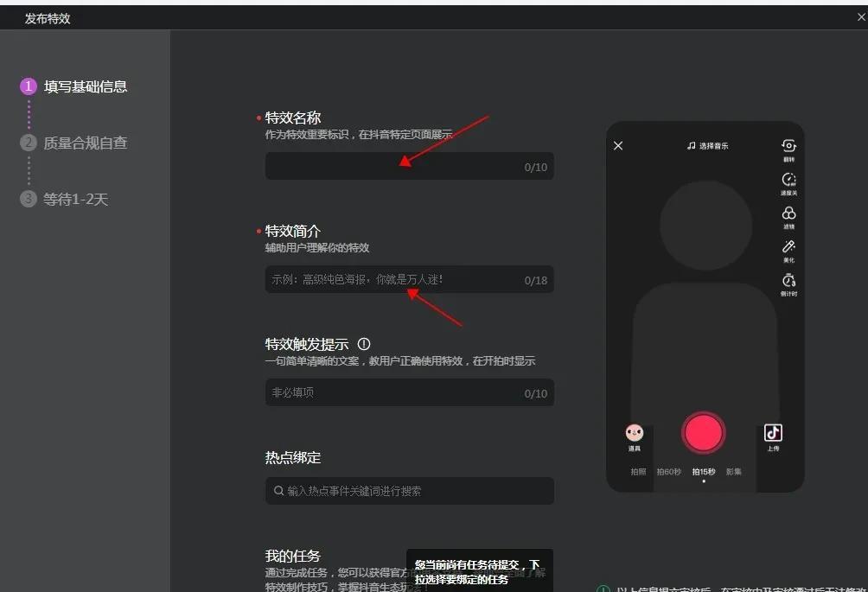Click the X icon in phone preview

pyautogui.click(x=618, y=146)
